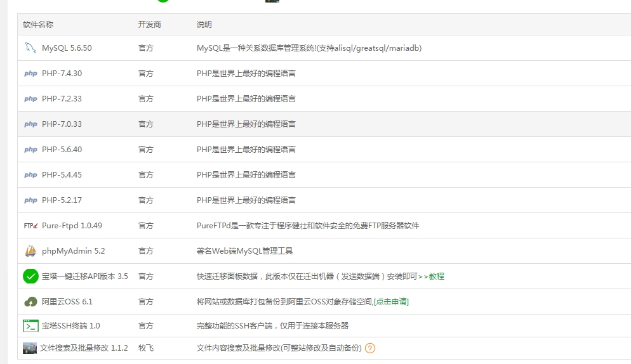Open the [点击申请] link for 阿里云OSS
Image resolution: width=631 pixels, height=364 pixels.
391,302
